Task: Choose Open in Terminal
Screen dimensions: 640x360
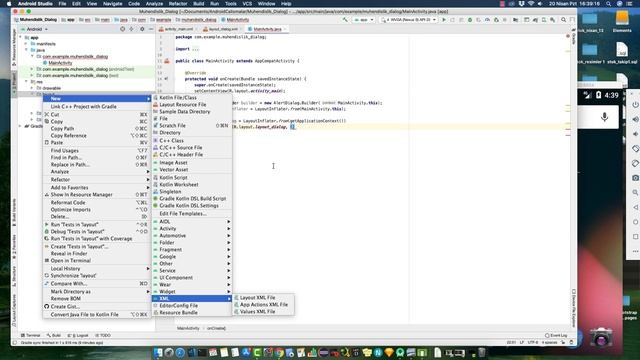Action: (x=97, y=260)
